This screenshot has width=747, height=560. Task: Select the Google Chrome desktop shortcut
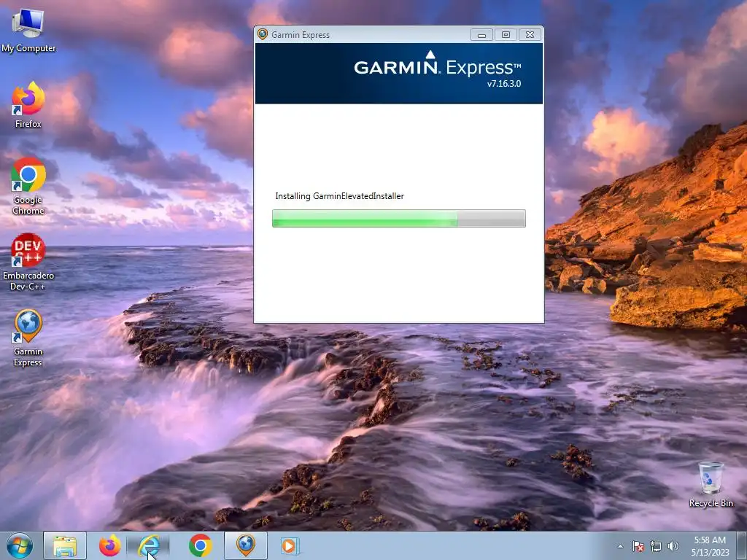(28, 186)
